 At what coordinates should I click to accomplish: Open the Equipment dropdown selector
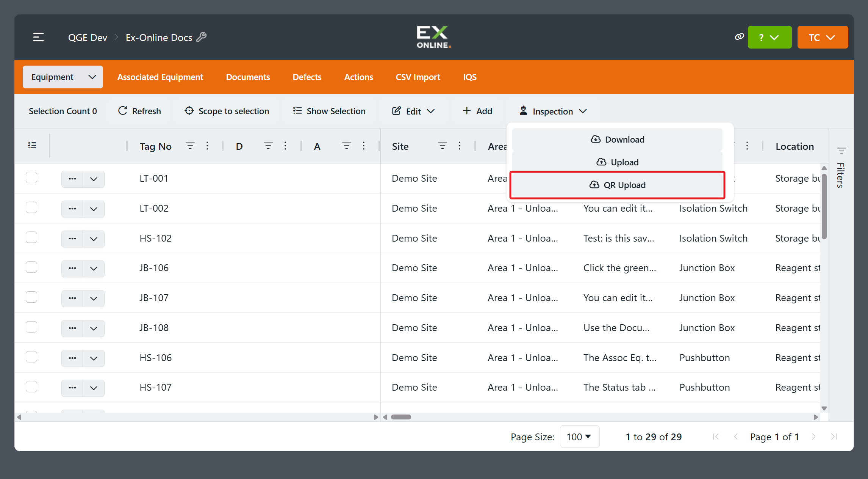pyautogui.click(x=63, y=77)
